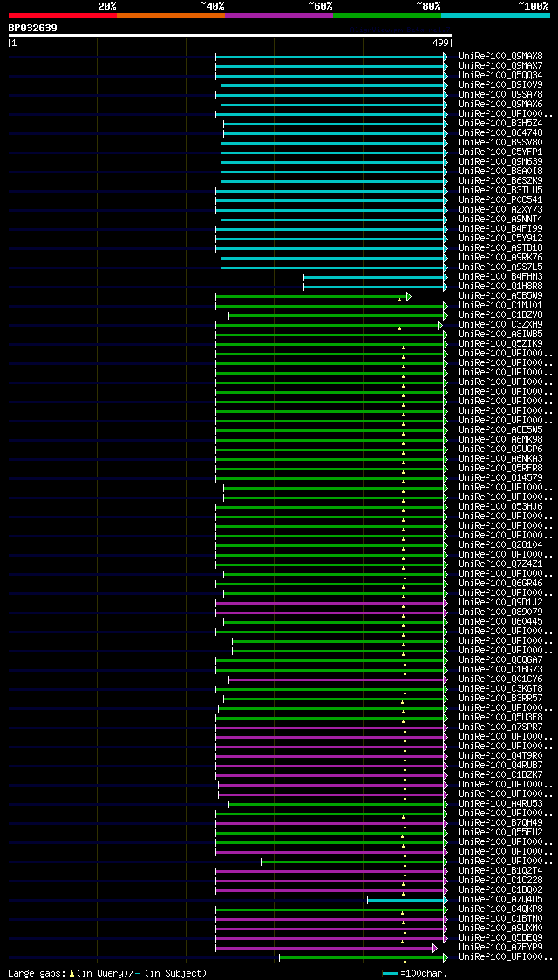Select the UniRef100_A9RK76 label

pyautogui.click(x=500, y=258)
